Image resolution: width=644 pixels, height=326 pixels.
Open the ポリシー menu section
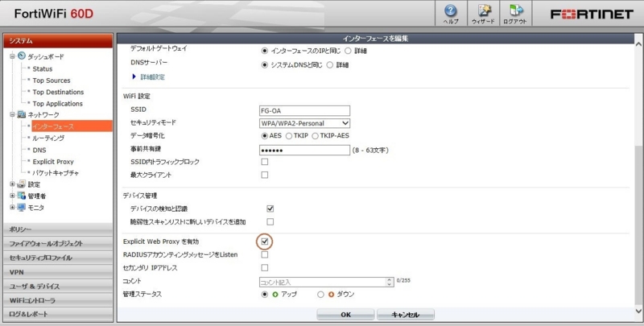click(x=58, y=229)
